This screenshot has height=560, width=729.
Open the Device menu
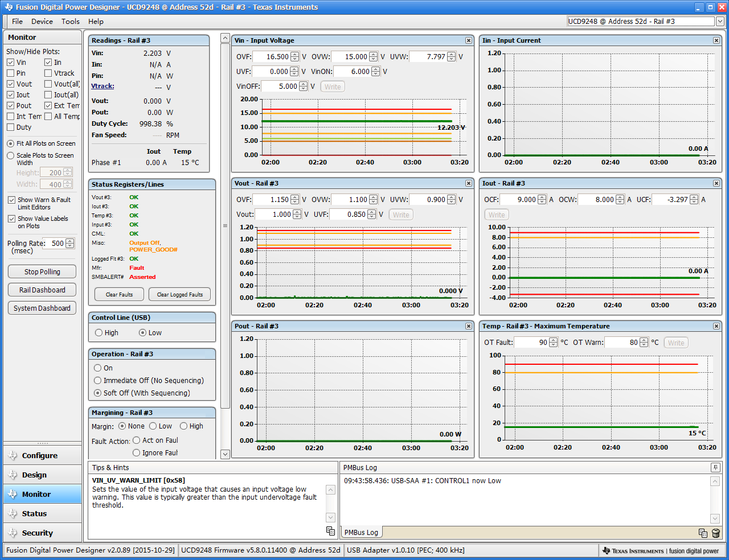click(x=42, y=22)
